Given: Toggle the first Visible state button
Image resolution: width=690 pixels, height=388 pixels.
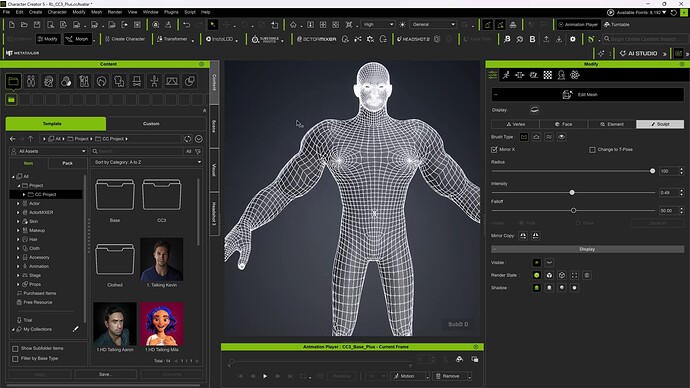Looking at the screenshot, I should (x=536, y=263).
